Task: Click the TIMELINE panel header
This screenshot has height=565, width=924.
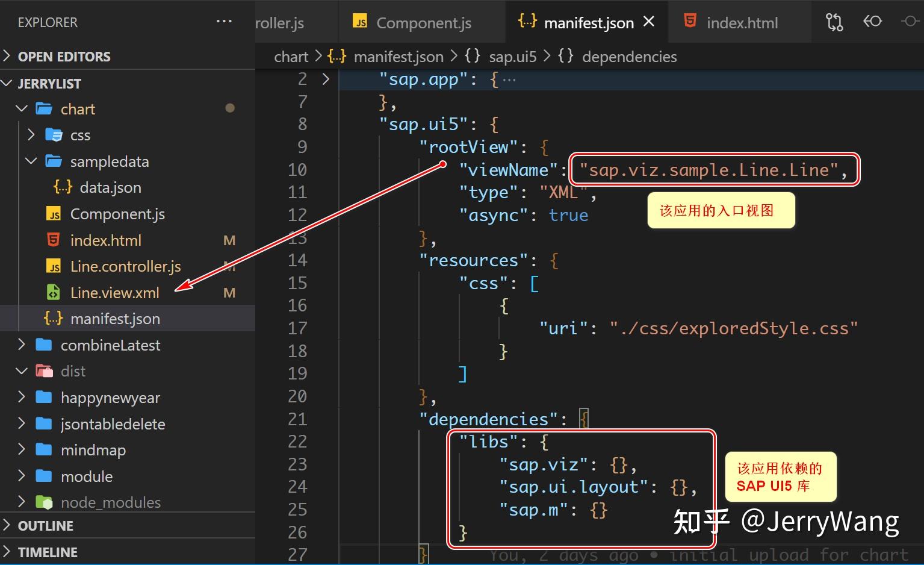Action: (x=48, y=552)
